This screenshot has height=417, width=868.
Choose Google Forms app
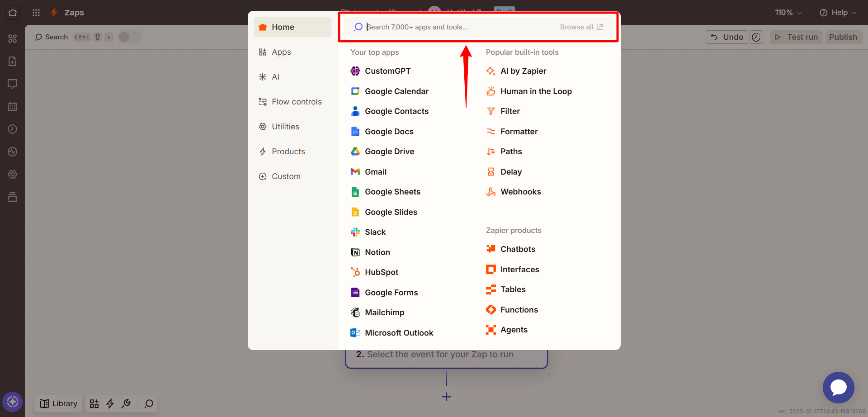click(384, 293)
